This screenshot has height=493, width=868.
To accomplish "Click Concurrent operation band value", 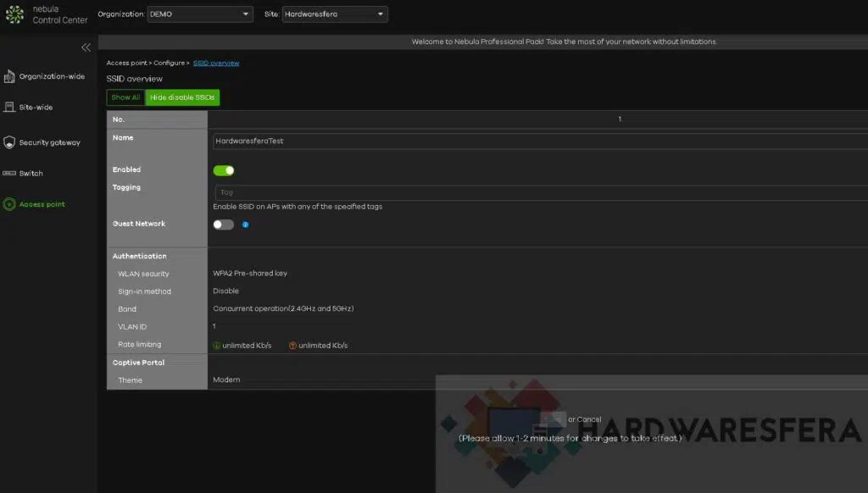I will (x=283, y=308).
